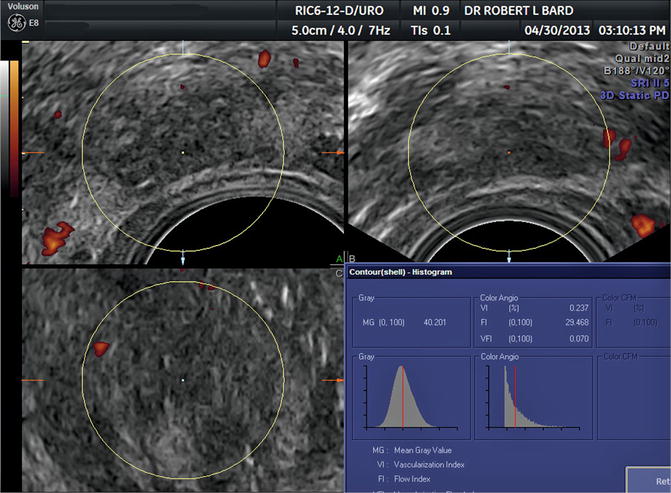
Task: Click the down arrow below plane B
Action: click(509, 259)
